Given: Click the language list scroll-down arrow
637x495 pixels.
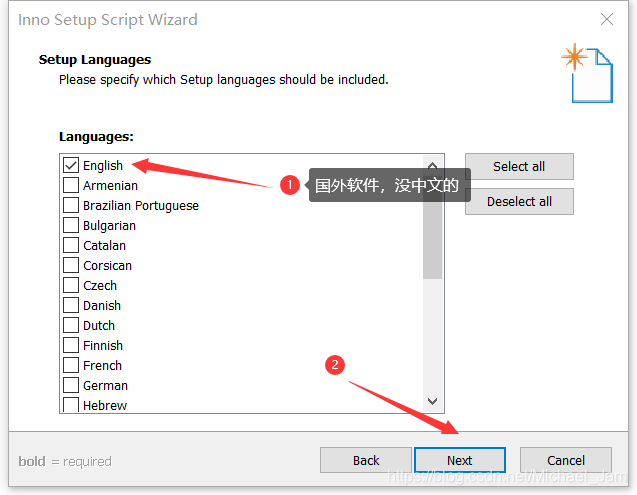Looking at the screenshot, I should (x=432, y=402).
